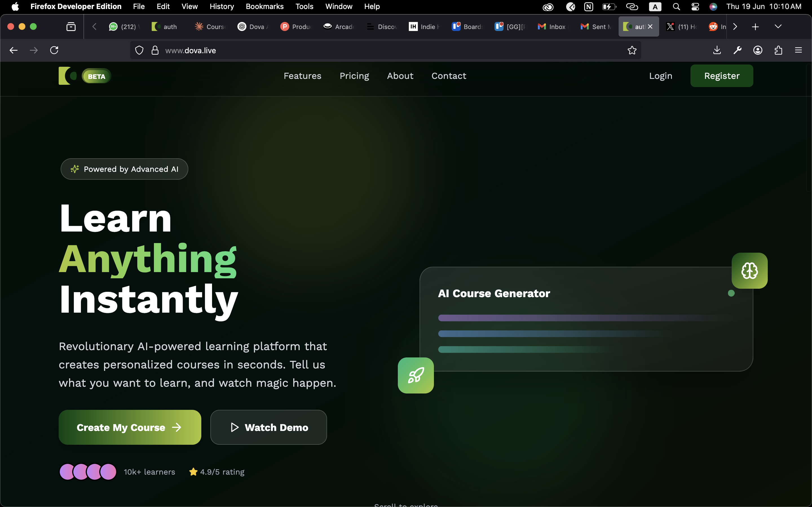Click the Create My Course button

(130, 427)
